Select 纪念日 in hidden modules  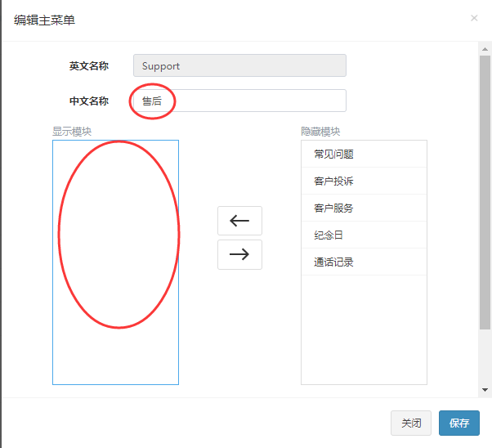pos(364,235)
